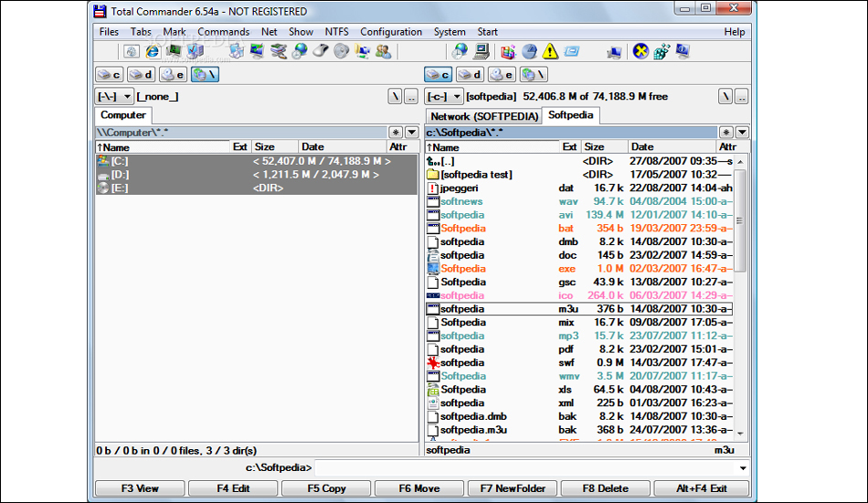Screen dimensions: 868x503
Task: Open the sound speaker toolbar icon
Action: pyautogui.click(x=342, y=51)
